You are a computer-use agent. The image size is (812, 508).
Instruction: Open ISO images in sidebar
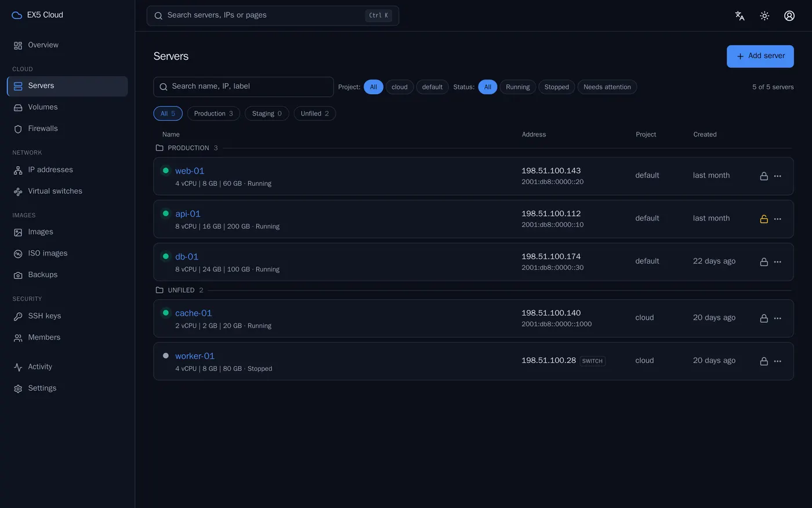67,254
